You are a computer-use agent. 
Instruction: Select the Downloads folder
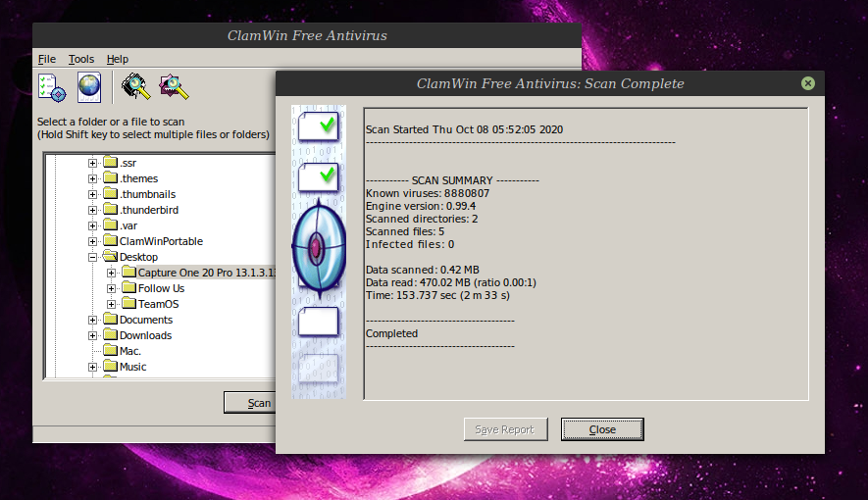tap(145, 335)
